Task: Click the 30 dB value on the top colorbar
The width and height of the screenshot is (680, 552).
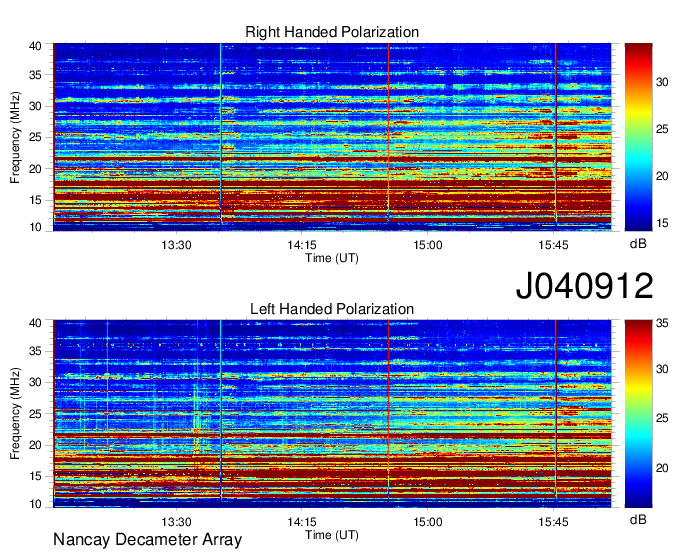Action: pos(662,82)
